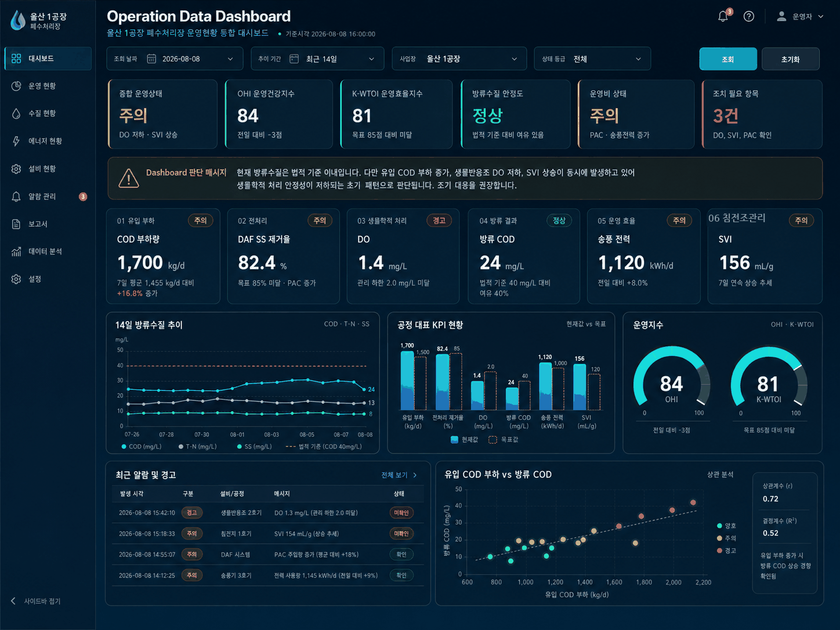Go to 운영 현황 in the sidebar
Viewport: 840px width, 630px height.
48,86
